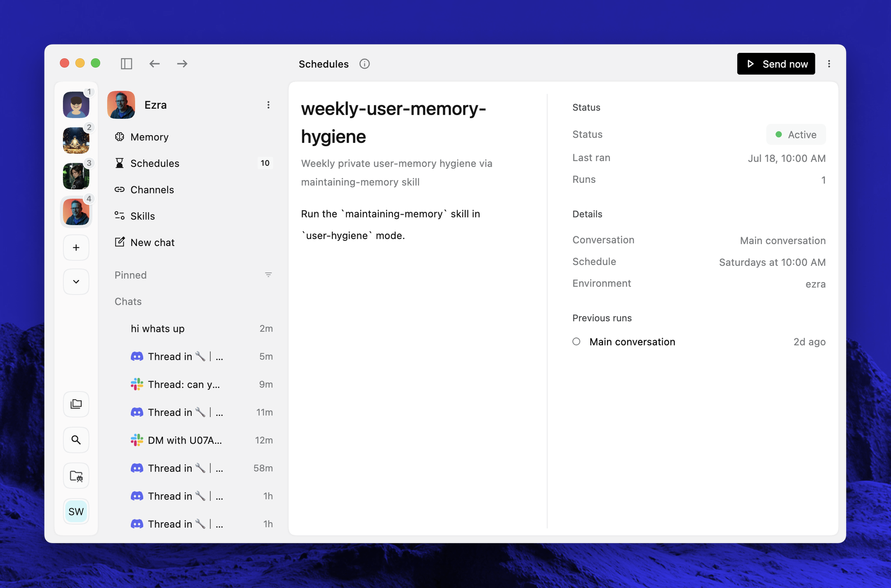This screenshot has height=588, width=891.
Task: Click the "ezra" environment value
Action: click(x=815, y=284)
